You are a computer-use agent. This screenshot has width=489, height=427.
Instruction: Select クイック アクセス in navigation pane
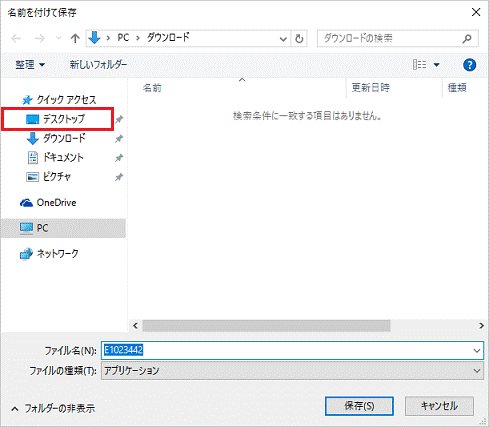(59, 99)
